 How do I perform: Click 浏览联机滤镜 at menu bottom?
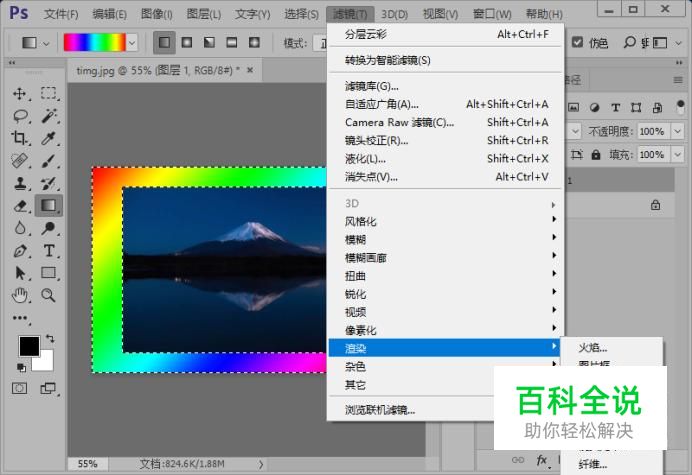pyautogui.click(x=410, y=410)
